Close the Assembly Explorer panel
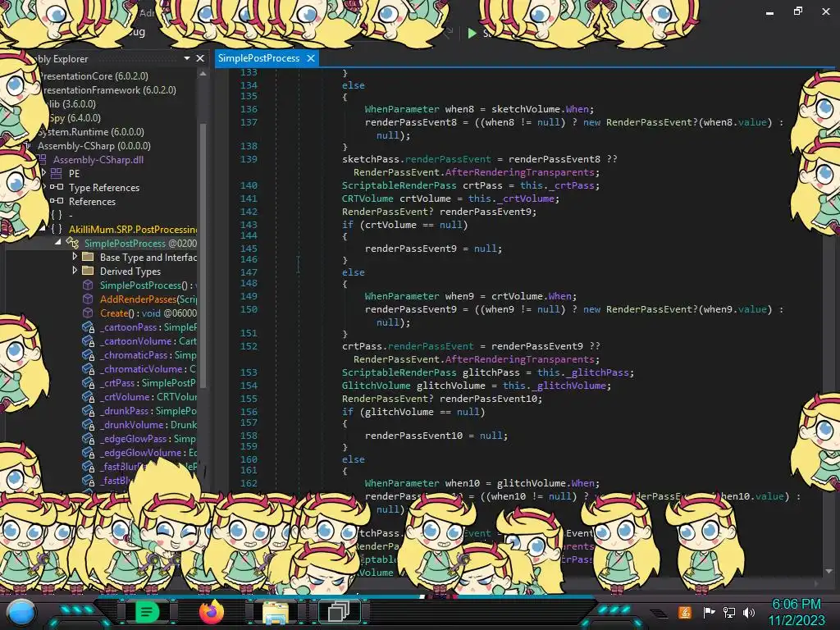Screen dimensions: 840x630 [x=200, y=58]
